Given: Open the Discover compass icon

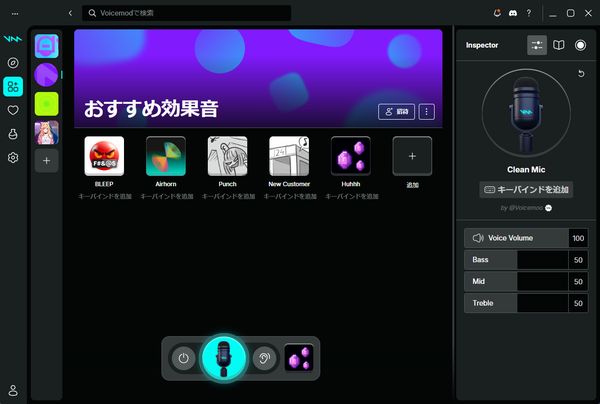Looking at the screenshot, I should (13, 63).
